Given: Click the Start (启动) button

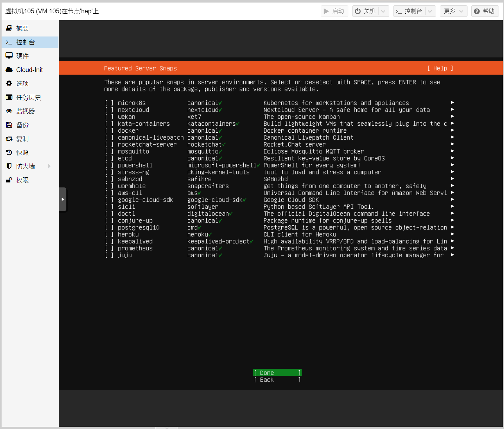Looking at the screenshot, I should 334,11.
